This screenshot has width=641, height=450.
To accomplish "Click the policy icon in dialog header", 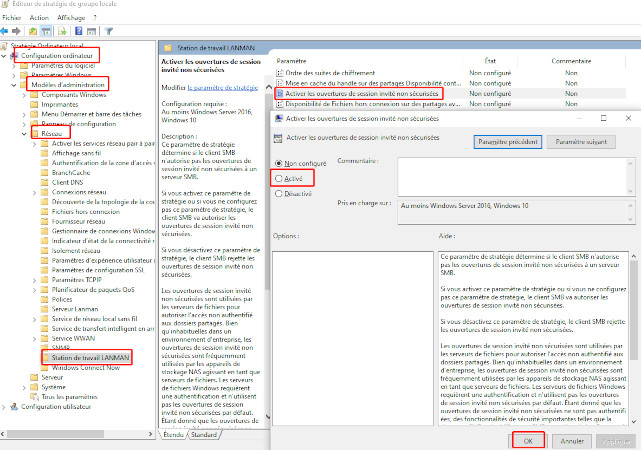I will [x=278, y=138].
